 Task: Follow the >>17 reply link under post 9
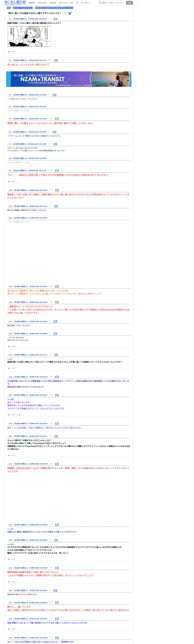pos(13,182)
